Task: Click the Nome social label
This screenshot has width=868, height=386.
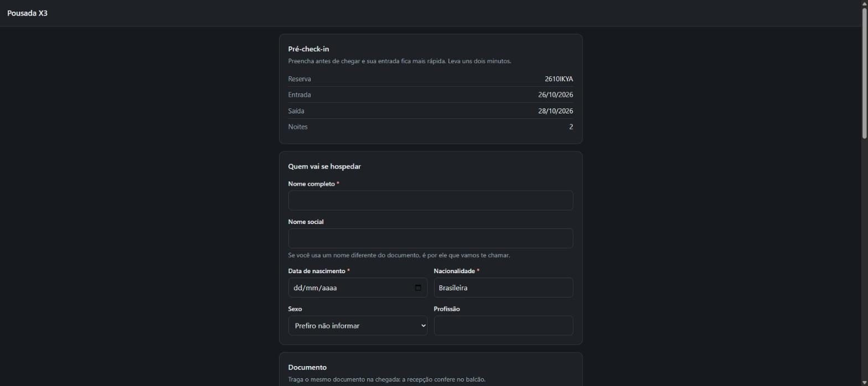Action: [306, 222]
